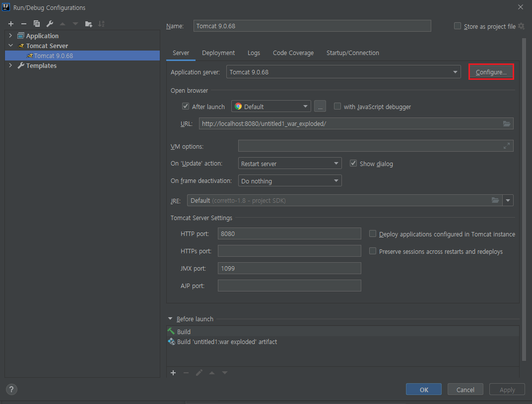Open the JRE dropdown arrow
This screenshot has width=532, height=404.
[x=508, y=200]
